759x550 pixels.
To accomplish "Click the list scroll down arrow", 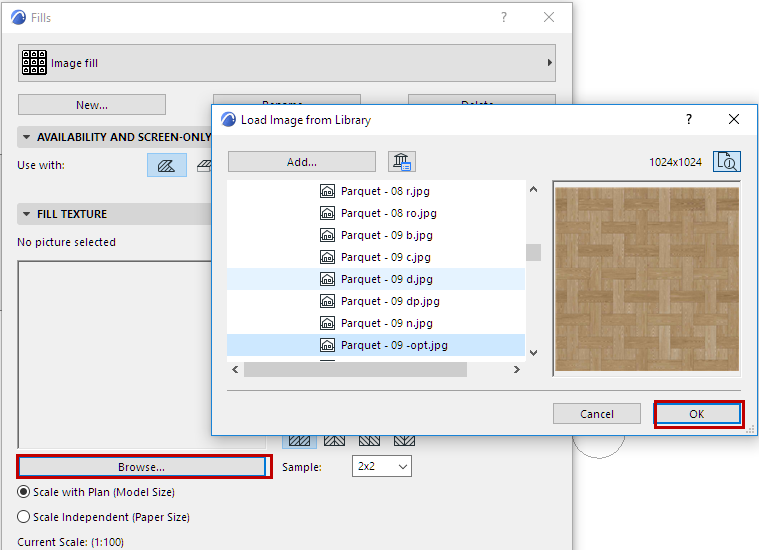I will [533, 353].
